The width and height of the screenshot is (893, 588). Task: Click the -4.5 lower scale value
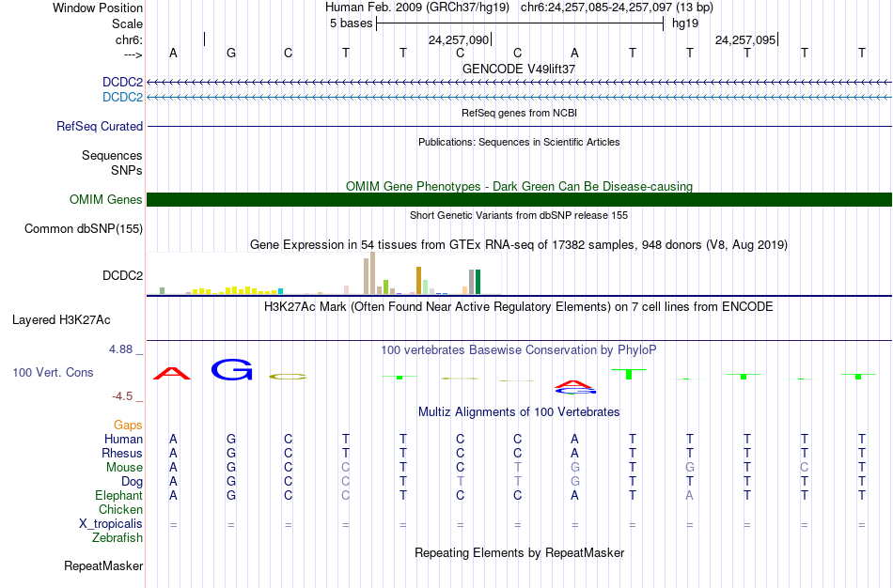pyautogui.click(x=122, y=396)
